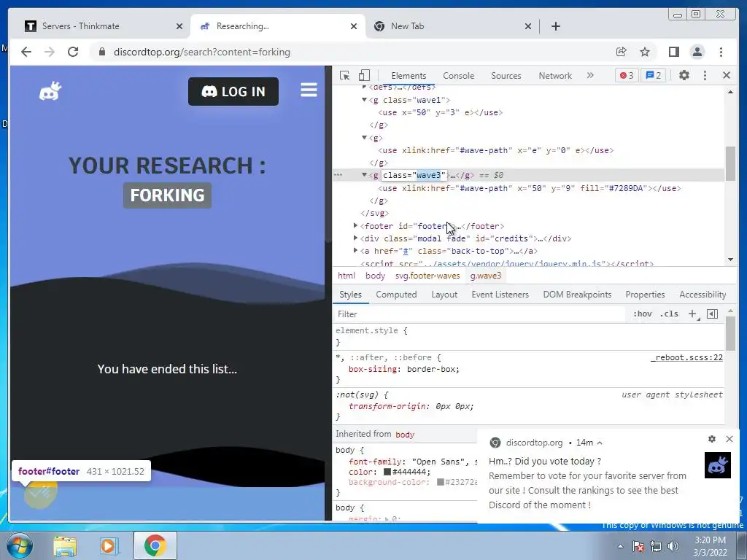Open the Chrome three-dot menu
Image resolution: width=747 pixels, height=560 pixels.
click(721, 52)
